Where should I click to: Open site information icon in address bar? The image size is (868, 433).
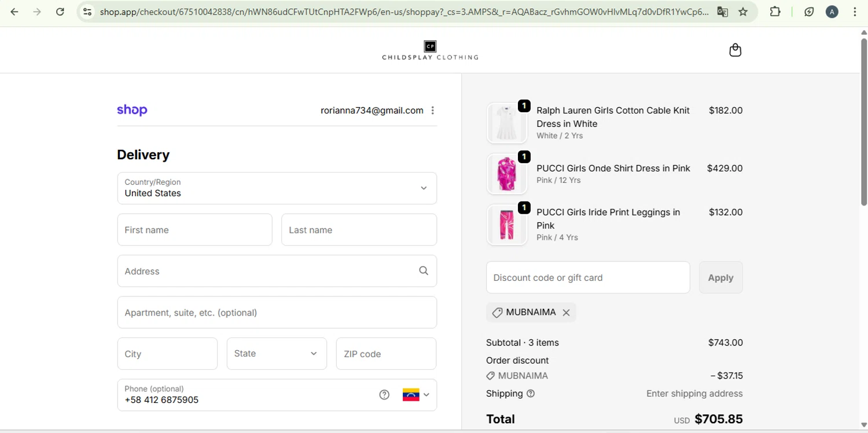[x=87, y=12]
